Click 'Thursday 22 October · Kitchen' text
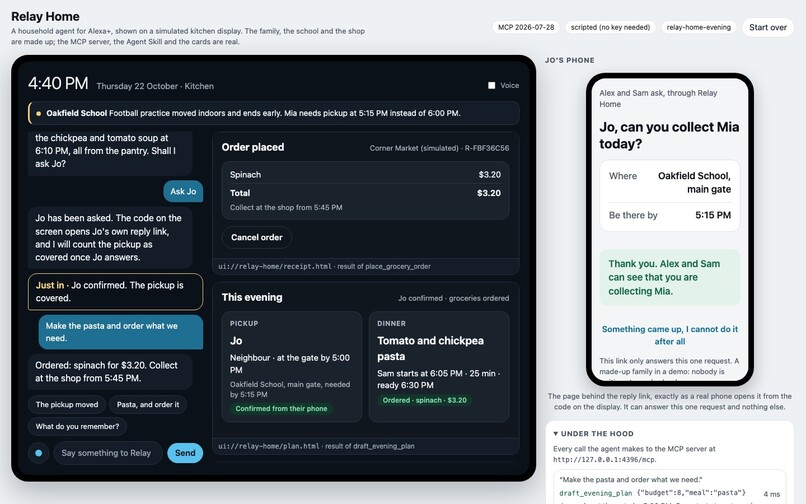Image resolution: width=806 pixels, height=504 pixels. point(155,86)
